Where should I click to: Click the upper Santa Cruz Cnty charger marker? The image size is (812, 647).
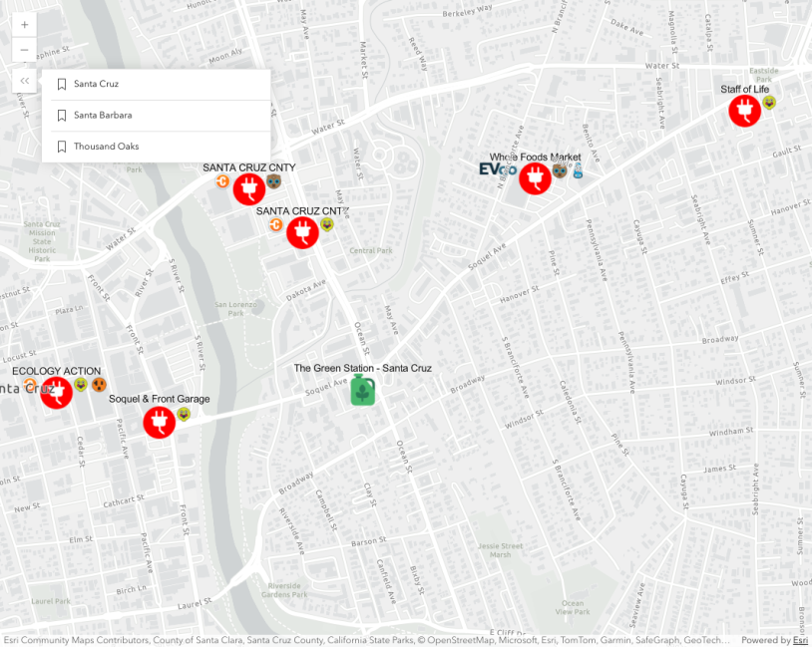coord(247,187)
